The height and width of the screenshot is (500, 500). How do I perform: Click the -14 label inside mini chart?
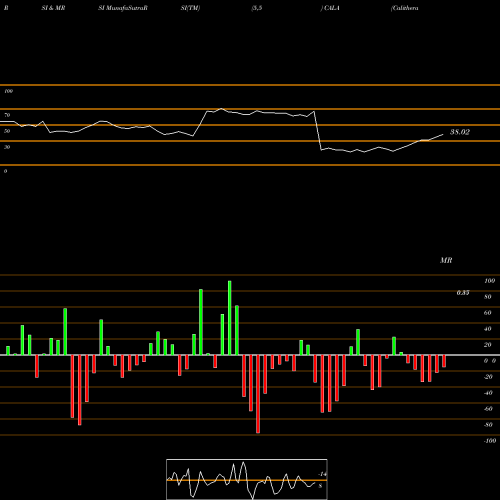(x=322, y=474)
